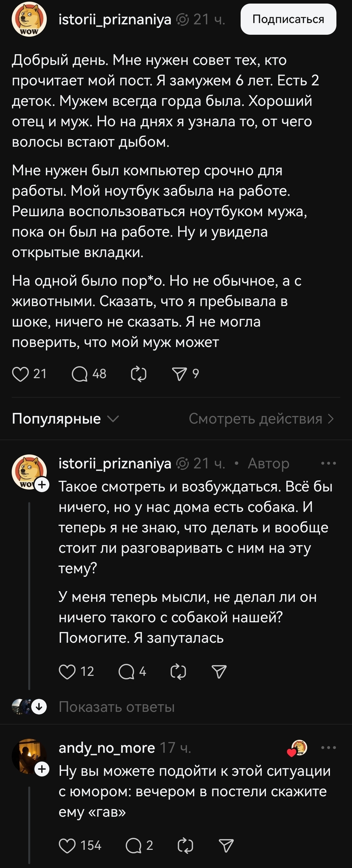352x868 pixels.
Task: Click the Подписаться button
Action: [x=288, y=19]
